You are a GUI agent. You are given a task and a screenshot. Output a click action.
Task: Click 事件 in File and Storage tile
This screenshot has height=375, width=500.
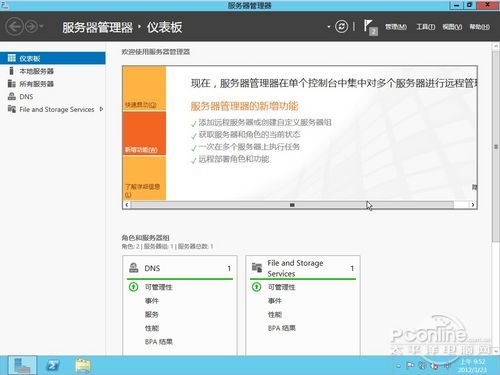coord(275,301)
